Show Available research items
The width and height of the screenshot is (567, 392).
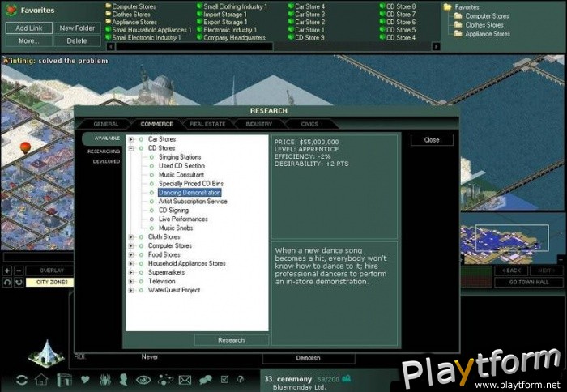point(102,138)
